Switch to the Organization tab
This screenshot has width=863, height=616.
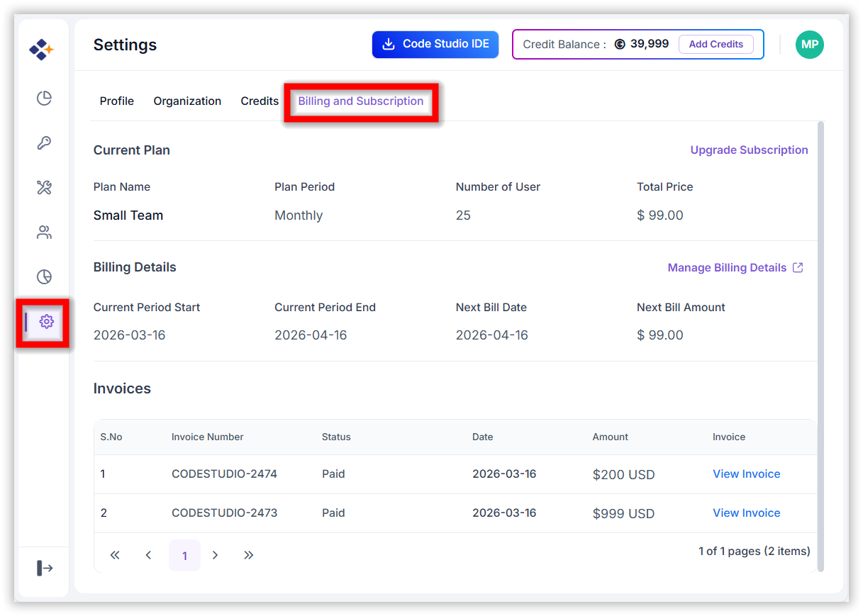coord(187,101)
